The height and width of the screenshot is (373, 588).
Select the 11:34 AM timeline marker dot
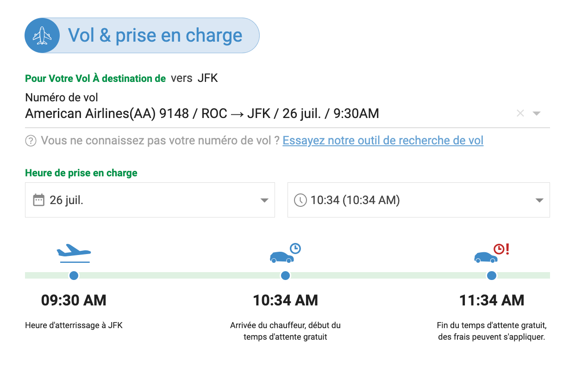[x=492, y=276]
